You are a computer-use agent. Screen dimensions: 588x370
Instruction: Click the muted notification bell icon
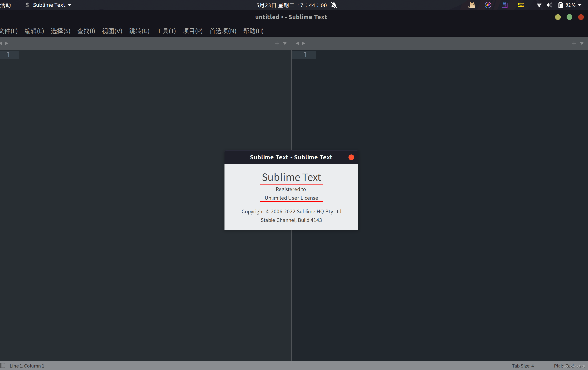334,5
